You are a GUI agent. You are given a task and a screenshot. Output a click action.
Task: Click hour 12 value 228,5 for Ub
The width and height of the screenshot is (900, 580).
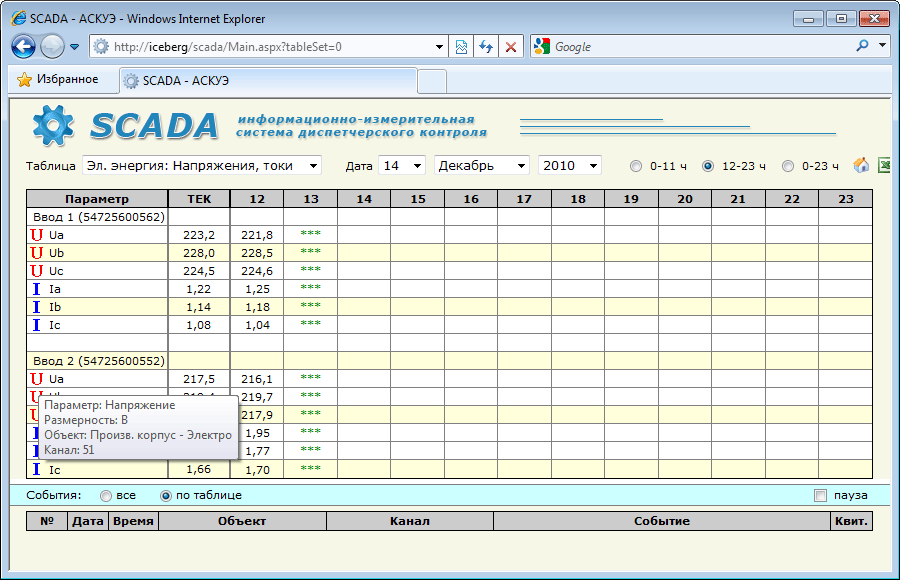click(x=257, y=253)
